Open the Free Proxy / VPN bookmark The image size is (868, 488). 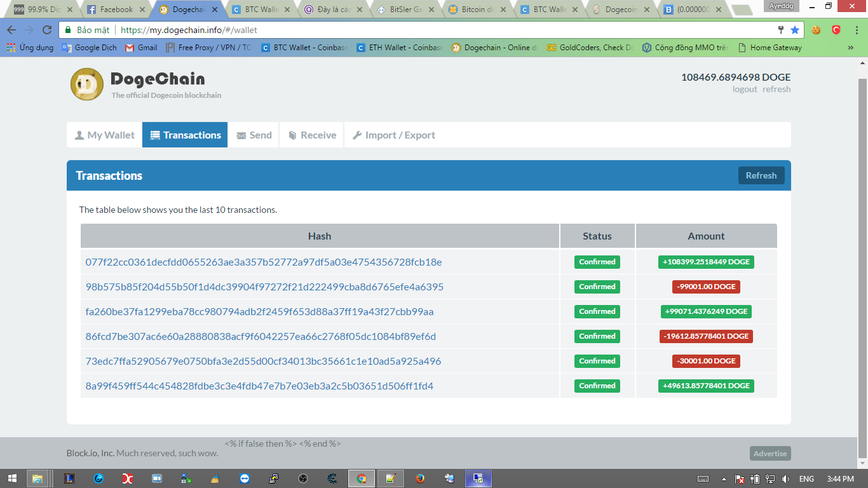click(x=209, y=48)
